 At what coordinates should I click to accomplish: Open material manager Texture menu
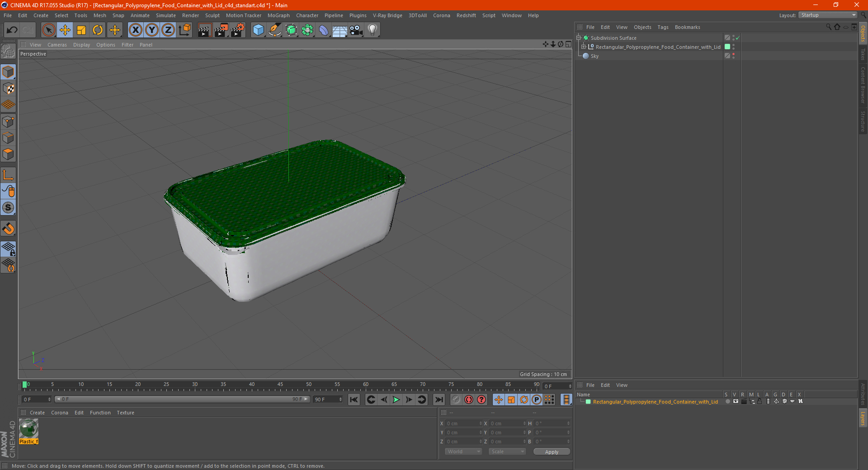(x=126, y=413)
